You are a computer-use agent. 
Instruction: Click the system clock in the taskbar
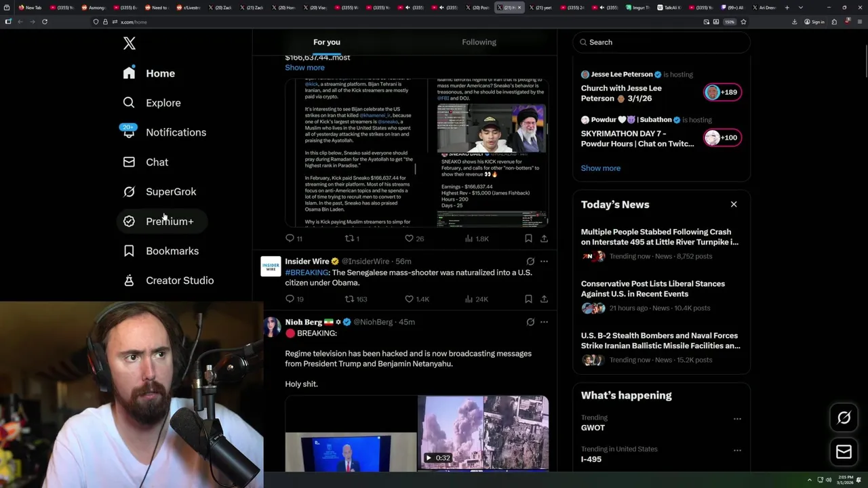click(x=845, y=480)
